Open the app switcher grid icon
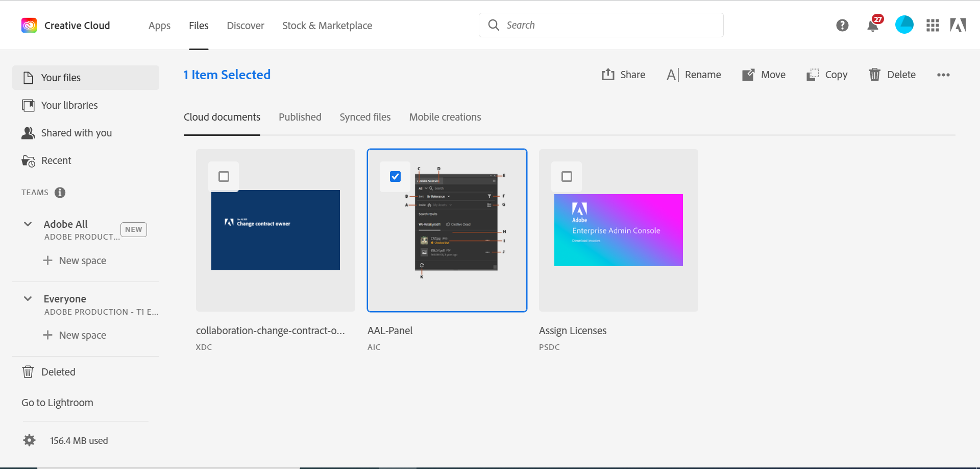 coord(933,26)
